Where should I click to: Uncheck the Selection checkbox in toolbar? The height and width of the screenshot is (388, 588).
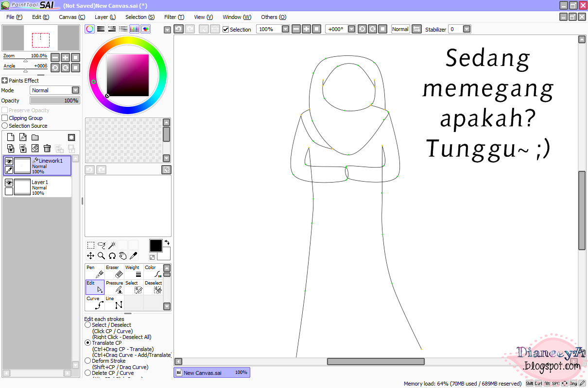tap(225, 29)
